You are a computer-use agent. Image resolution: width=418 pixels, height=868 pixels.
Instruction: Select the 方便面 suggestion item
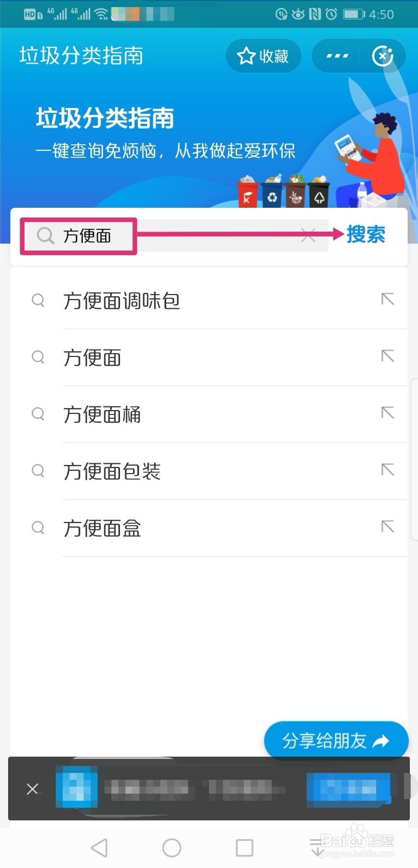point(209,358)
